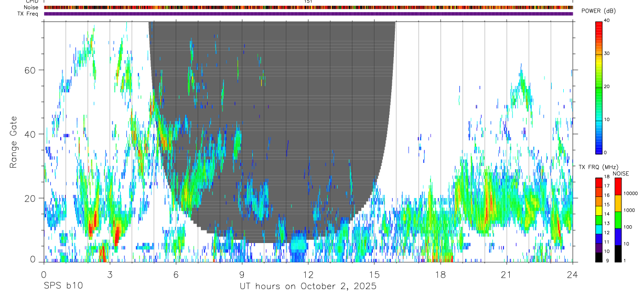Click 'UT hours on October 2, 2025' title
The image size is (644, 297).
point(308,287)
